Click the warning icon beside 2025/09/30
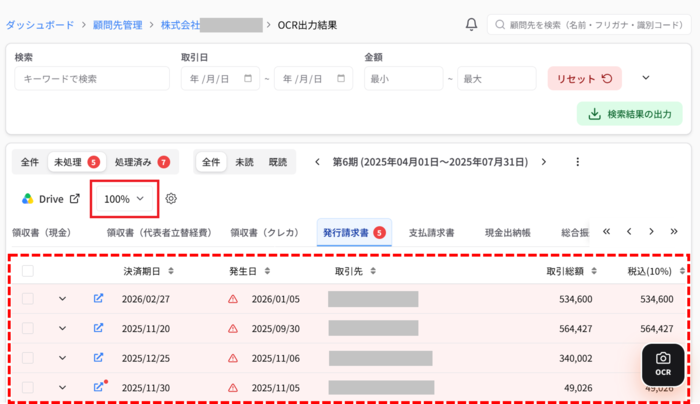Viewport: 700px width, 404px height. point(233,329)
